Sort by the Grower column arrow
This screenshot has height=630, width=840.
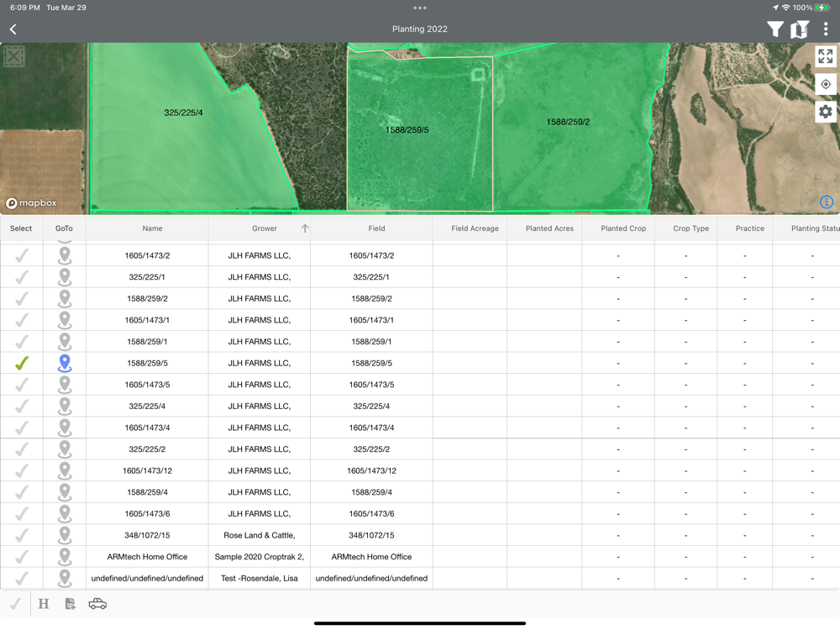(304, 228)
